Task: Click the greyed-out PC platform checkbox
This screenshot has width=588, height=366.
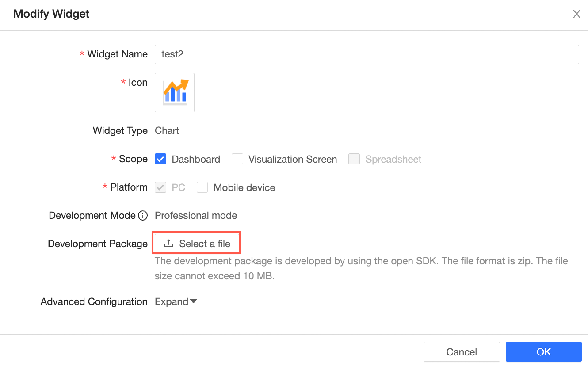Action: tap(160, 187)
